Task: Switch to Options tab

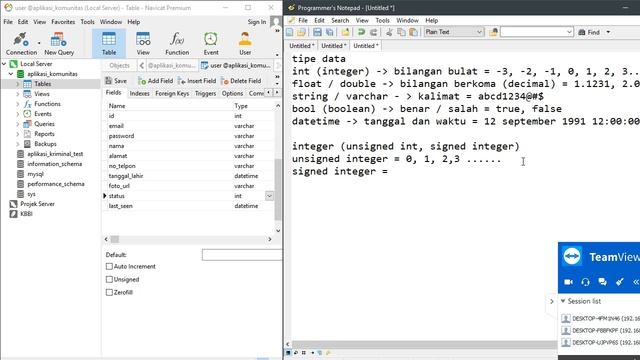Action: pyautogui.click(x=232, y=93)
